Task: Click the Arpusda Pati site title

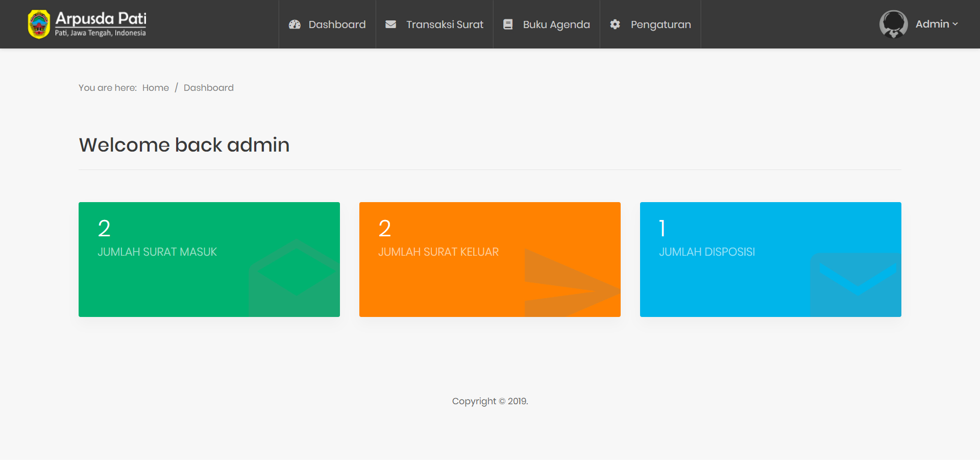Action: click(x=101, y=19)
